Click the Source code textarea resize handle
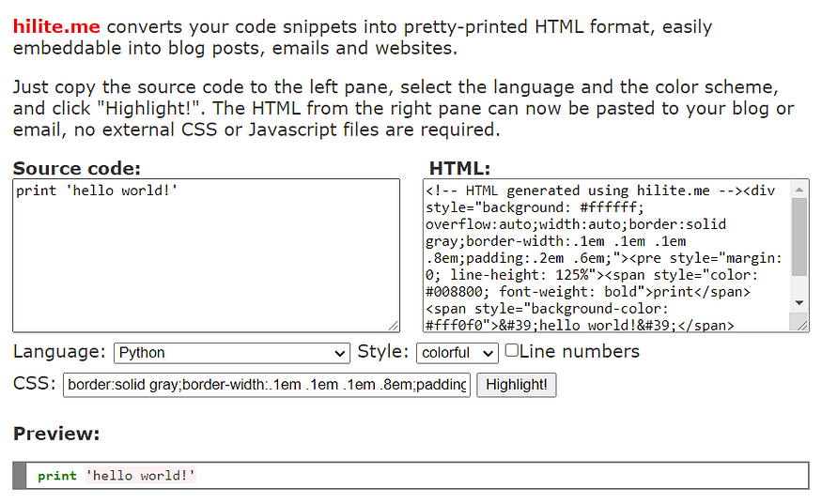This screenshot has width=822, height=504. pyautogui.click(x=394, y=326)
